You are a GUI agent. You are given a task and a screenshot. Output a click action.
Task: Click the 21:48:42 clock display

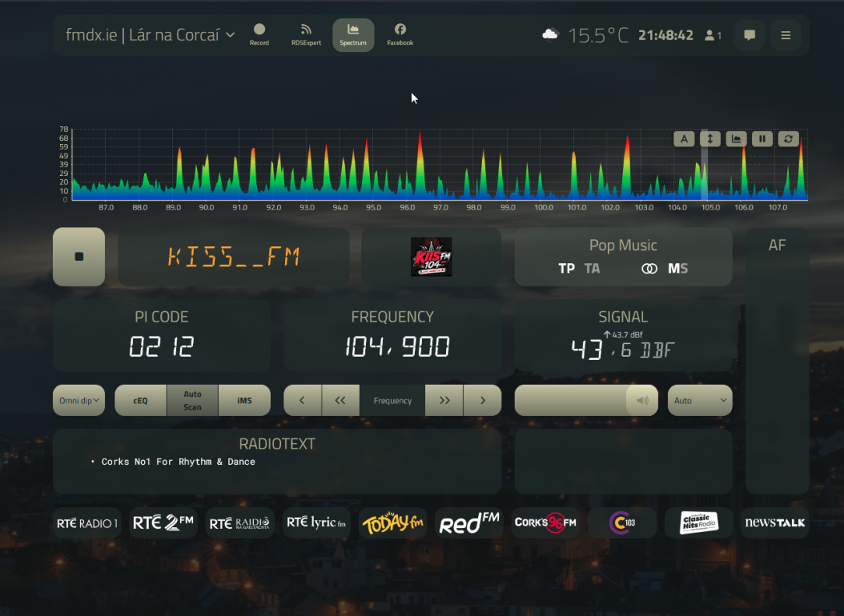coord(665,35)
